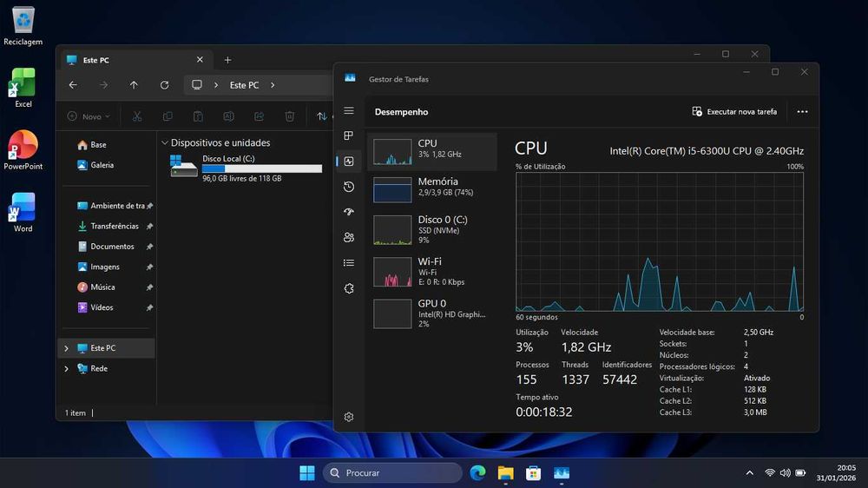The width and height of the screenshot is (868, 488).
Task: Open Música folder in navigation pane
Action: pos(96,287)
